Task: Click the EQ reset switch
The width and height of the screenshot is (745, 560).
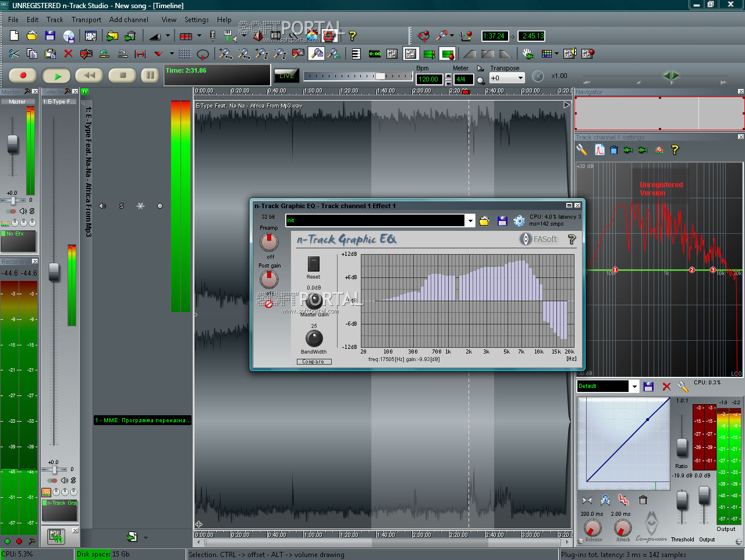Action: (x=314, y=264)
